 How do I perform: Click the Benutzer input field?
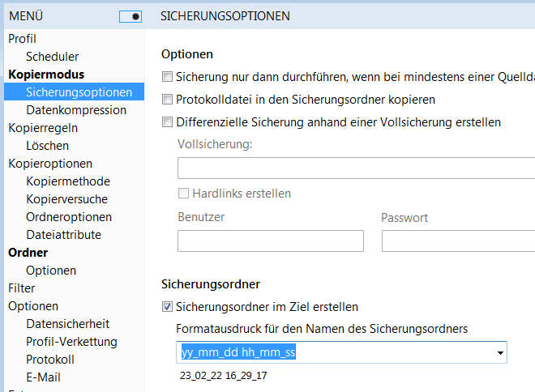[270, 241]
